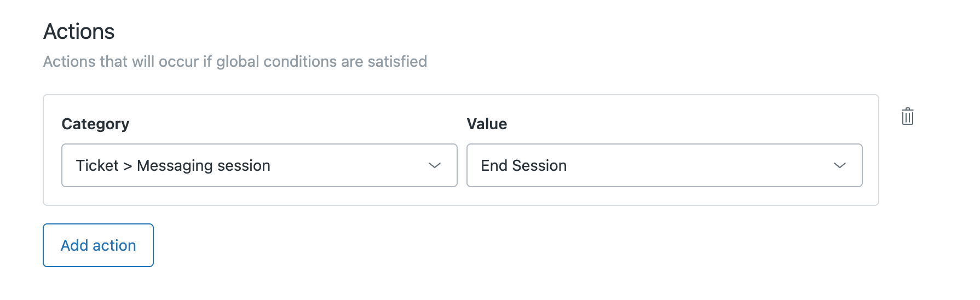Screen dimensions: 980x300
Task: Click the chevron in Value field
Action: coord(839,165)
